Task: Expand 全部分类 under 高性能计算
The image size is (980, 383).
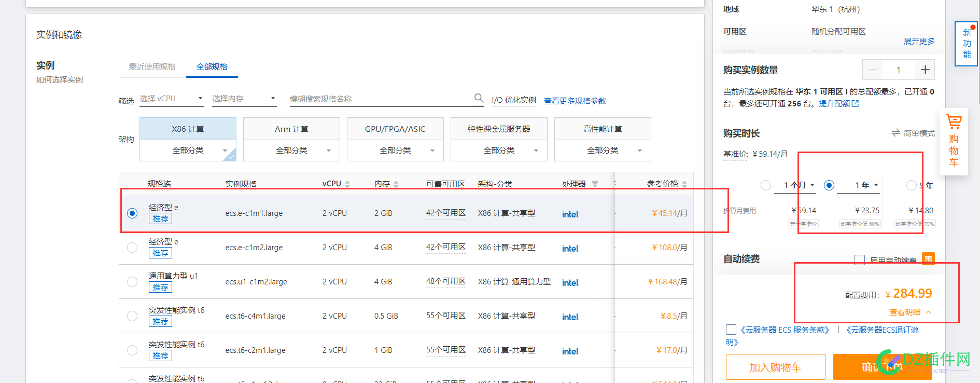Action: click(x=603, y=151)
